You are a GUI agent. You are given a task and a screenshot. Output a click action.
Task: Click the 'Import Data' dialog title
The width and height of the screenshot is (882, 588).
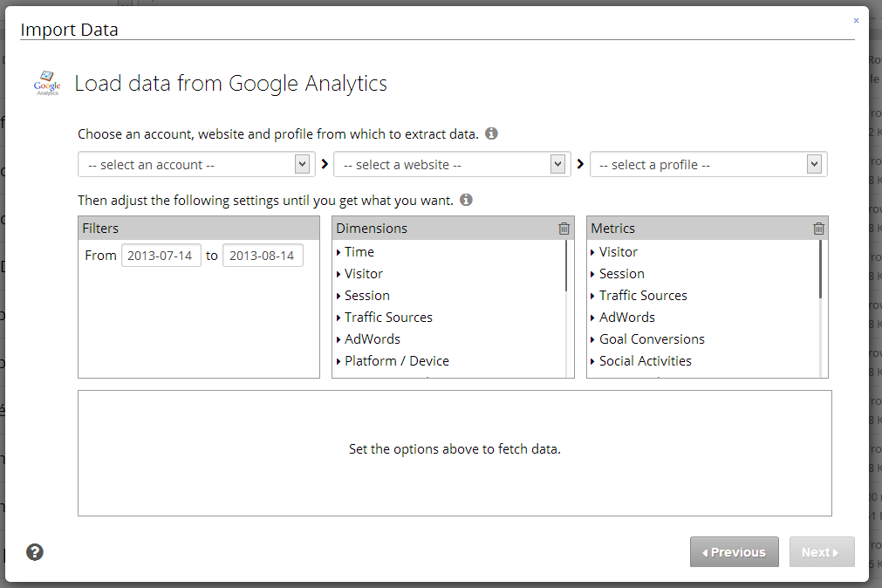click(x=69, y=30)
